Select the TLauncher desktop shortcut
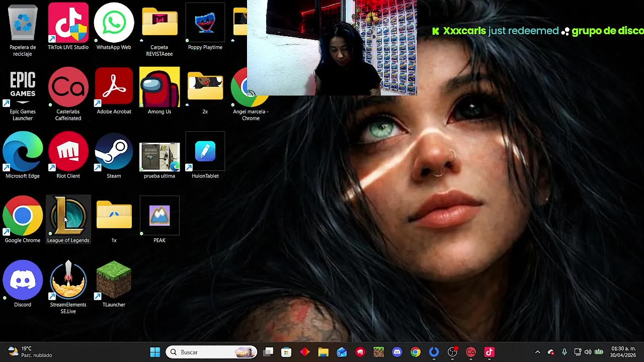The height and width of the screenshot is (362, 644). (x=114, y=284)
